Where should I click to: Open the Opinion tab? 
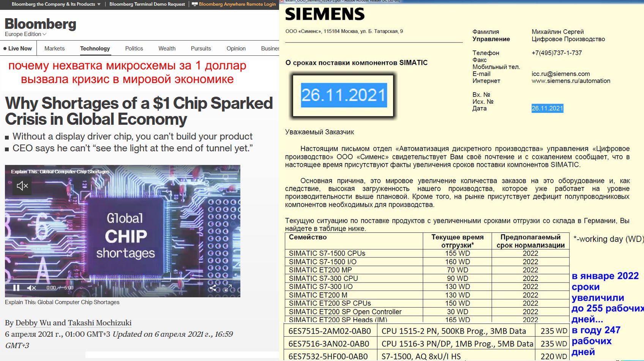point(236,49)
